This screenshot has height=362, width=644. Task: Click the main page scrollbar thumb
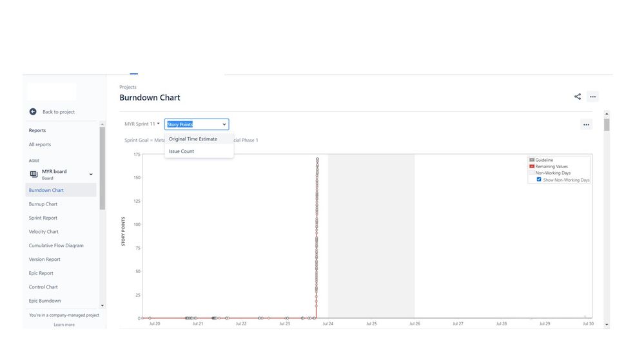click(x=607, y=125)
